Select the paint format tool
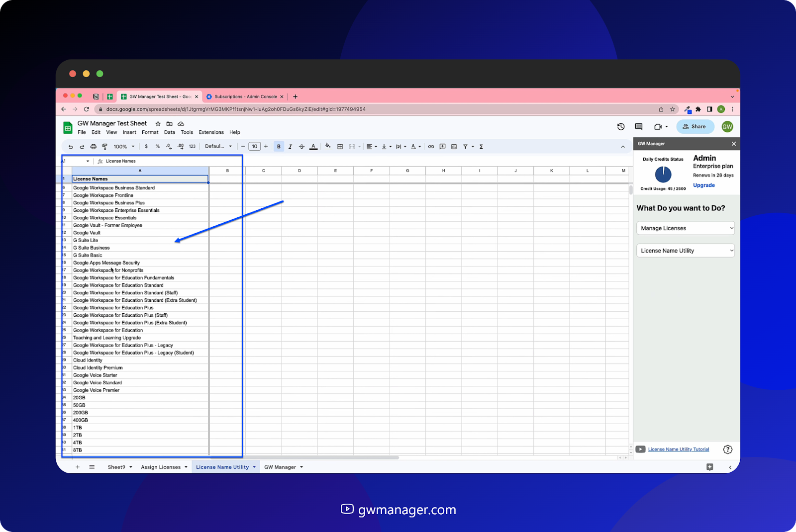The width and height of the screenshot is (796, 532). click(104, 147)
